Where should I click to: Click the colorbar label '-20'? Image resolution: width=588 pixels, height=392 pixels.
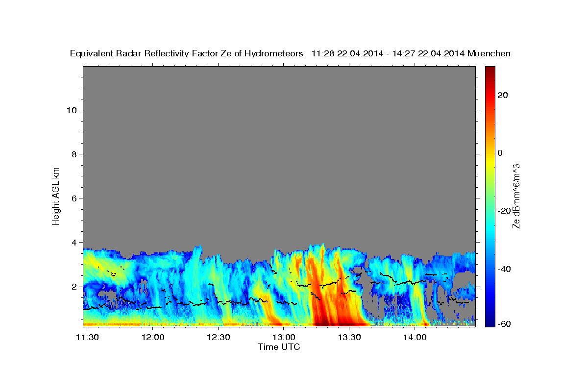[x=504, y=211]
